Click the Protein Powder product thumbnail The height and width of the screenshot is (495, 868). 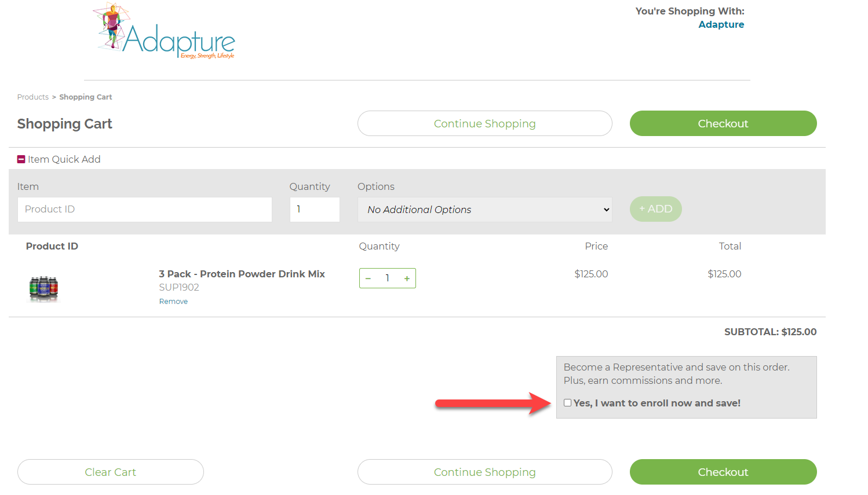43,288
